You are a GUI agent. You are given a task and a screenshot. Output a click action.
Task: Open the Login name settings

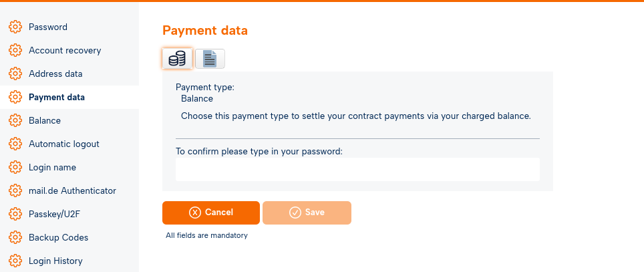(x=52, y=168)
